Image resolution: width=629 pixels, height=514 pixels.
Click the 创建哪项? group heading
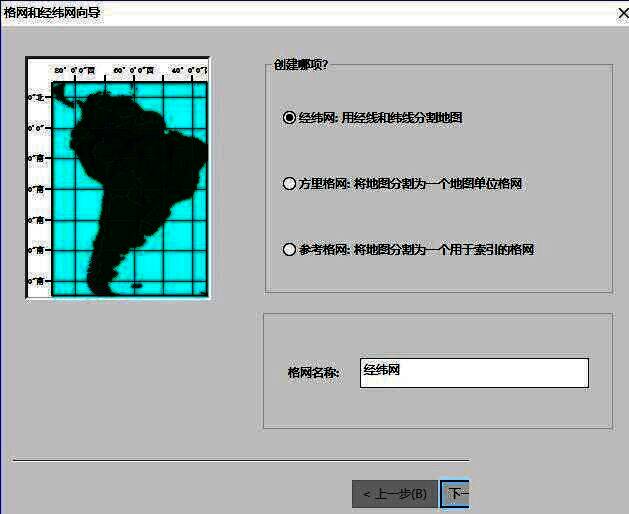tap(301, 65)
